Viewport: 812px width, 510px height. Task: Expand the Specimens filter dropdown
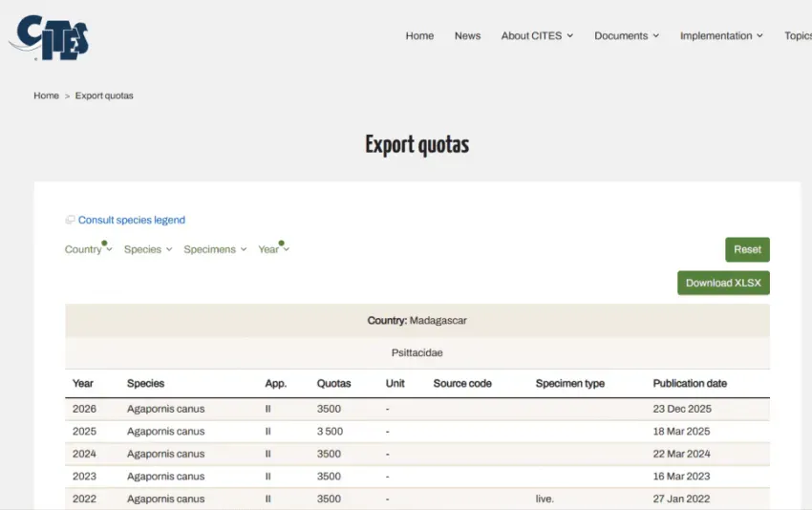(x=215, y=249)
